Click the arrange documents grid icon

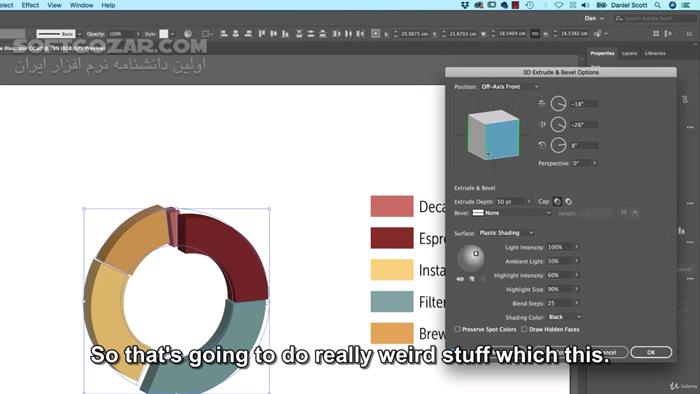tap(656, 34)
